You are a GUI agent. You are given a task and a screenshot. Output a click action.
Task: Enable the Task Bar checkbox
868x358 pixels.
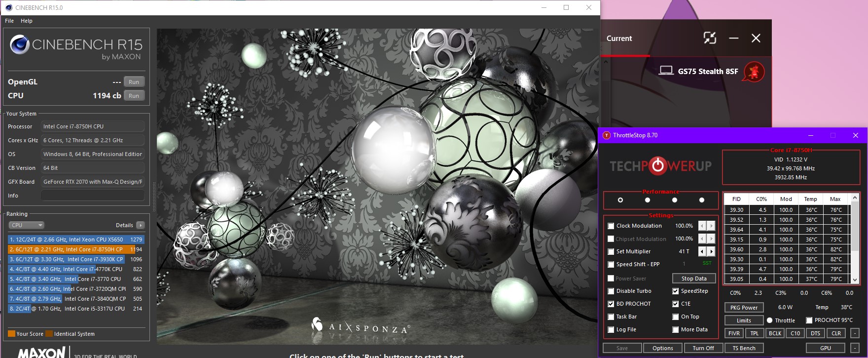(611, 317)
